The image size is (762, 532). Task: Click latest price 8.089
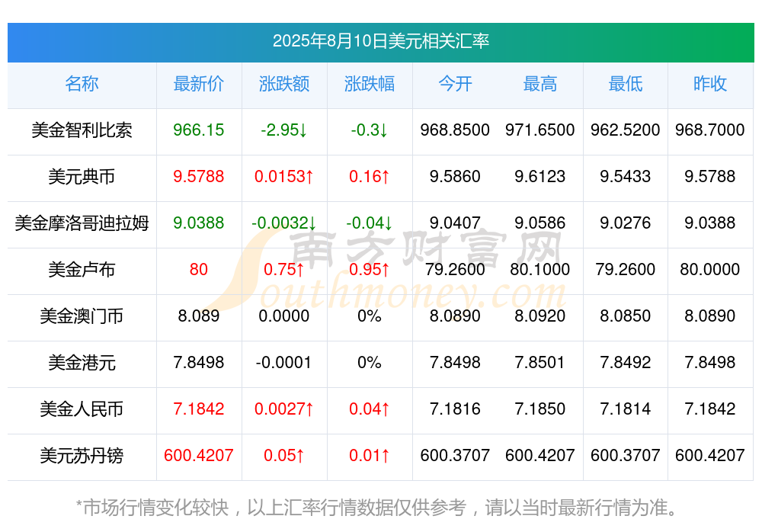(199, 316)
